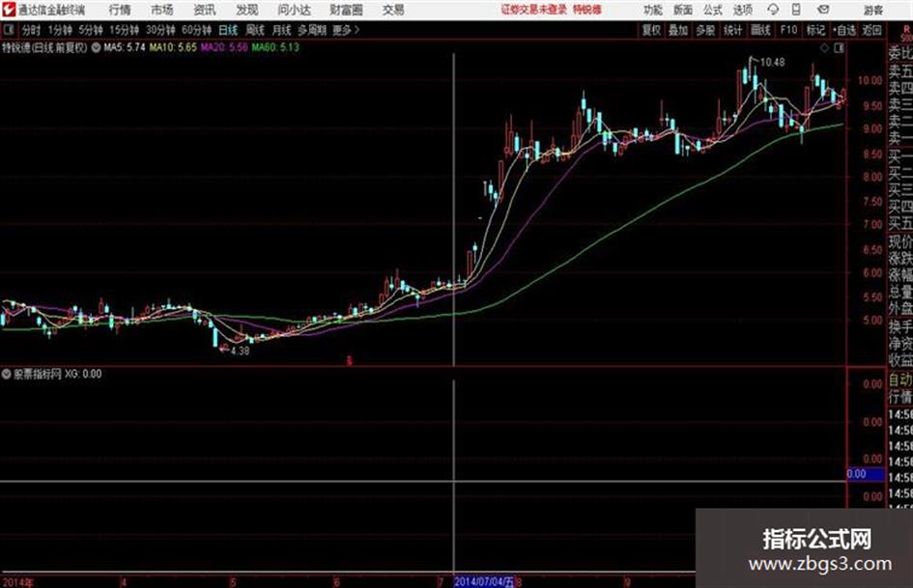This screenshot has width=913, height=588.
Task: Click the 多股 multi-stock toolbar button
Action: 705,30
